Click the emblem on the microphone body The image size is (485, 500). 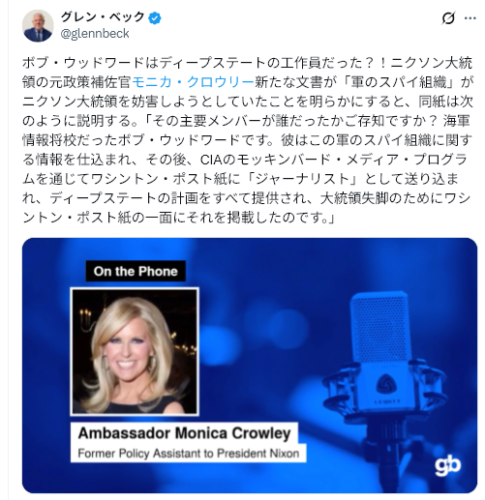(386, 382)
